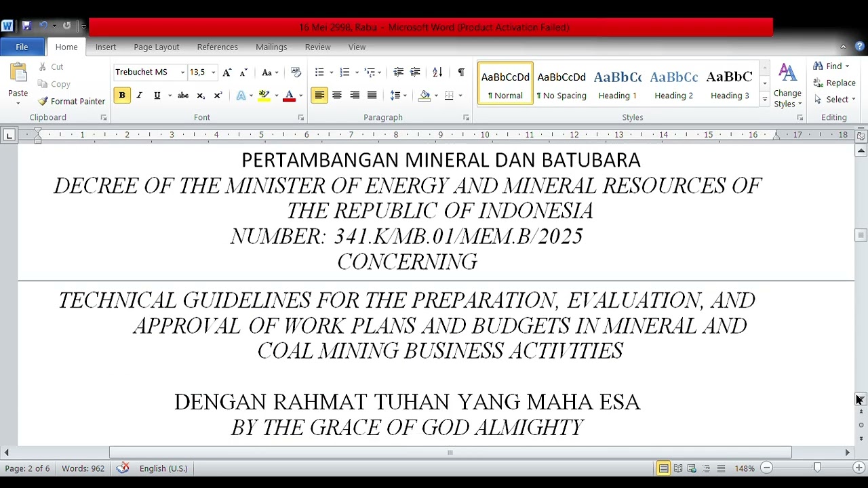Click Decrease Indent icon

pos(399,73)
